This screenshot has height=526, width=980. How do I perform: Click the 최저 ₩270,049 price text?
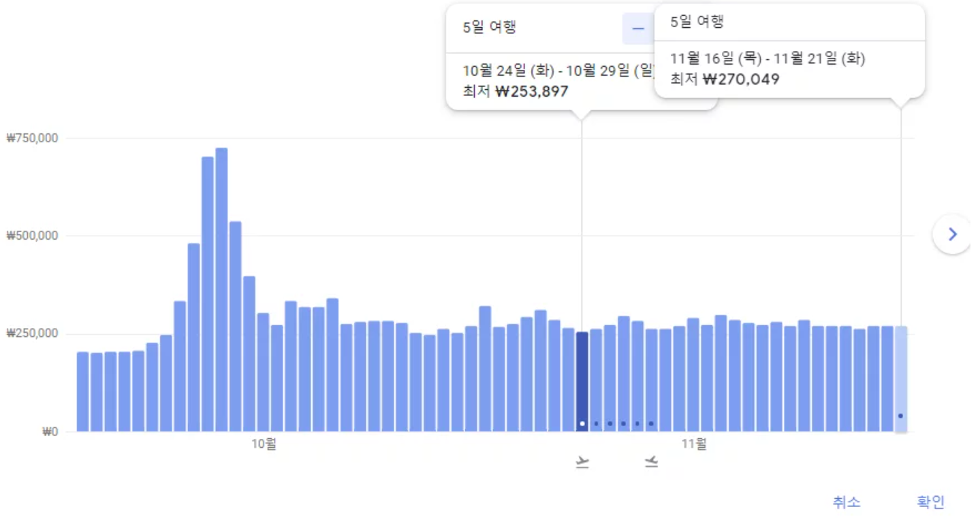[725, 80]
